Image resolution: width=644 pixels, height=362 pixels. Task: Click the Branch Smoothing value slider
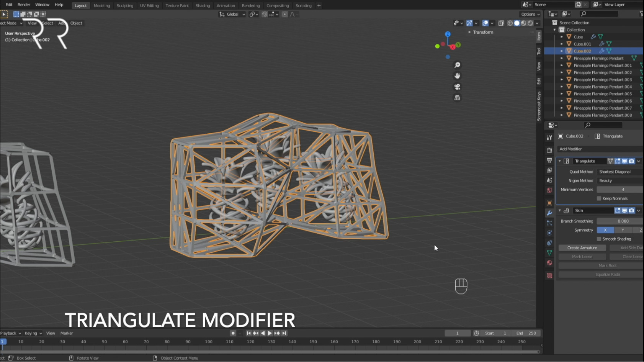[x=619, y=221]
